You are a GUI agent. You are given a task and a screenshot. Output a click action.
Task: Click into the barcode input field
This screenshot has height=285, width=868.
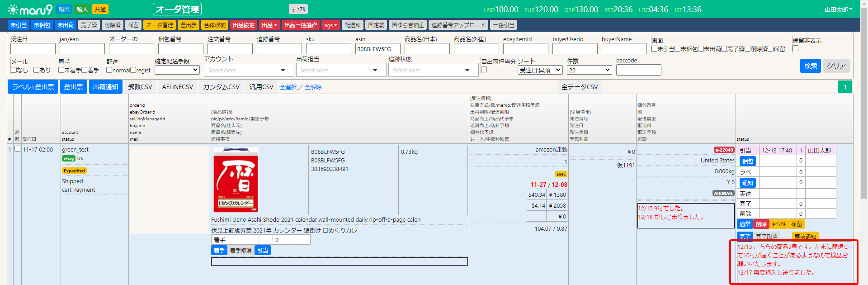(x=638, y=70)
